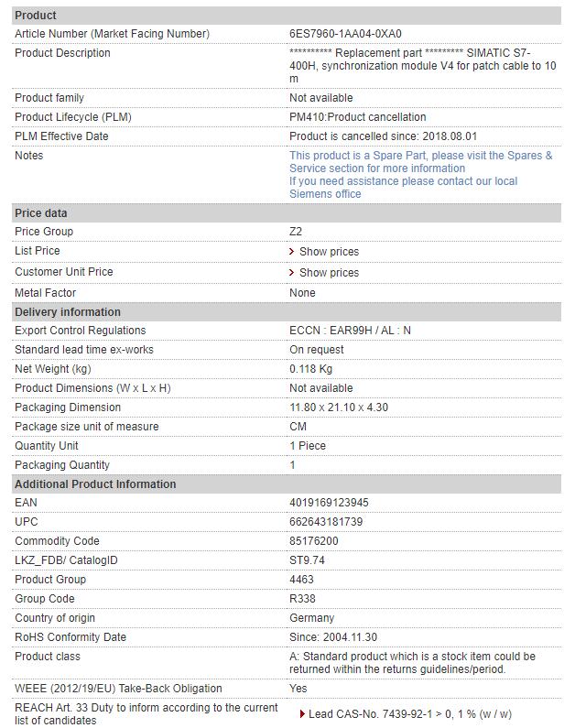Click the packaging dimension 11.80 x 21.10 x 4.30
This screenshot has width=575, height=728.
tap(339, 407)
